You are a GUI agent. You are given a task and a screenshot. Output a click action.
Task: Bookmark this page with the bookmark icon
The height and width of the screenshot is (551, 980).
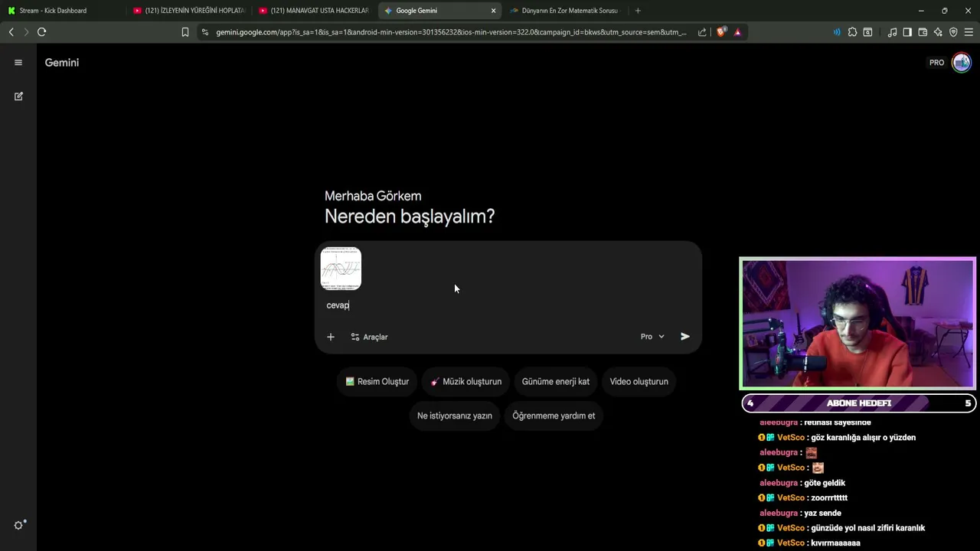[x=185, y=32]
